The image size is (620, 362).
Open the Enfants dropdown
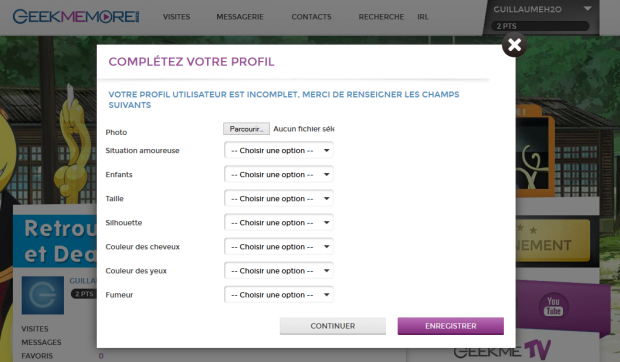coord(279,174)
